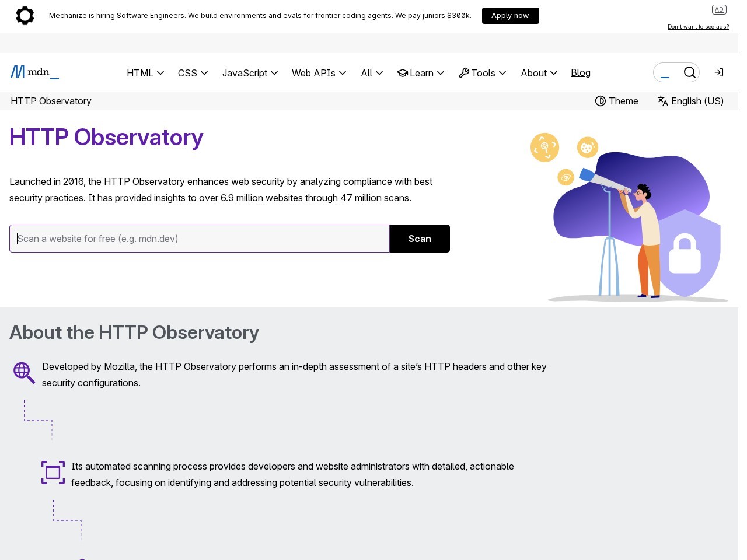Click the automated scanning process paragraph
747x560 pixels.
[292, 474]
